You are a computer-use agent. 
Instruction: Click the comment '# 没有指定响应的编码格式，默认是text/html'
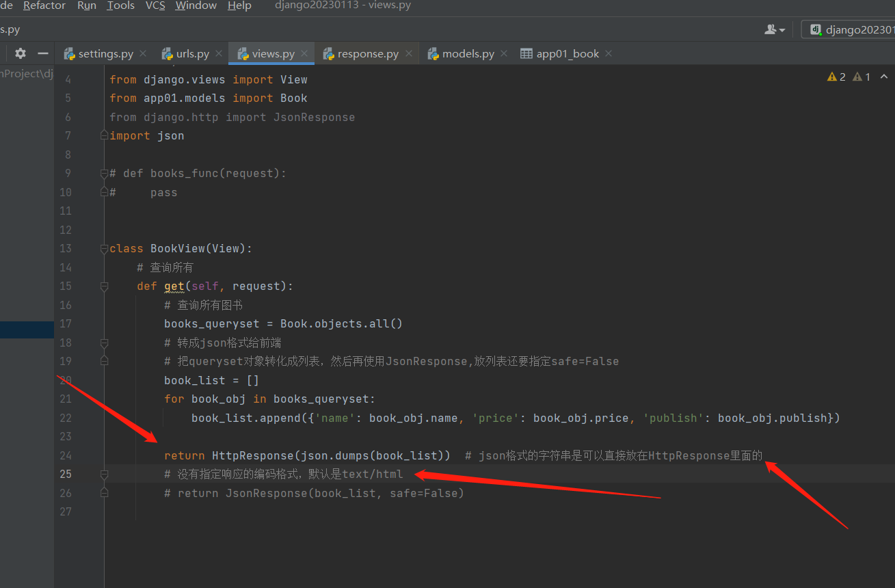[284, 475]
